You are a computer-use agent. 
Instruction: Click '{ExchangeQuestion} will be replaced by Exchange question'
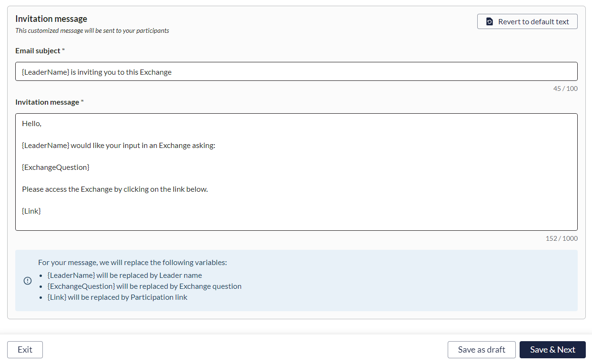click(x=144, y=286)
